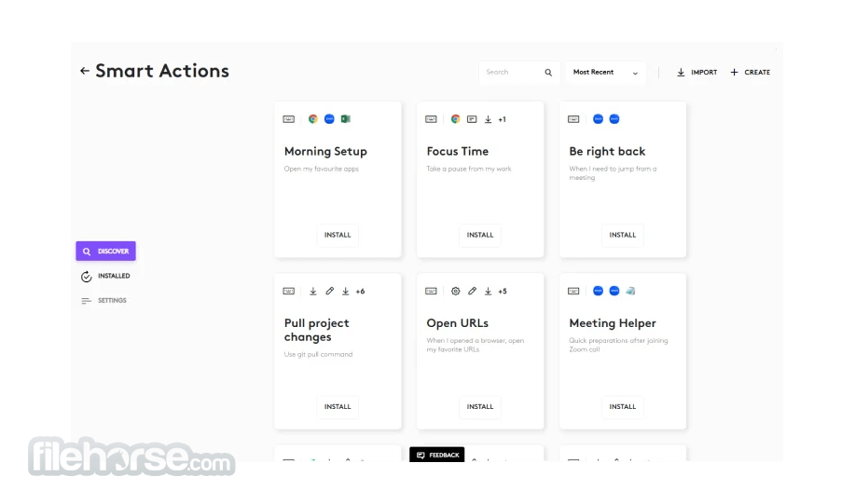This screenshot has width=855, height=504.
Task: Go back using the arrow beside Smart Actions
Action: 85,71
